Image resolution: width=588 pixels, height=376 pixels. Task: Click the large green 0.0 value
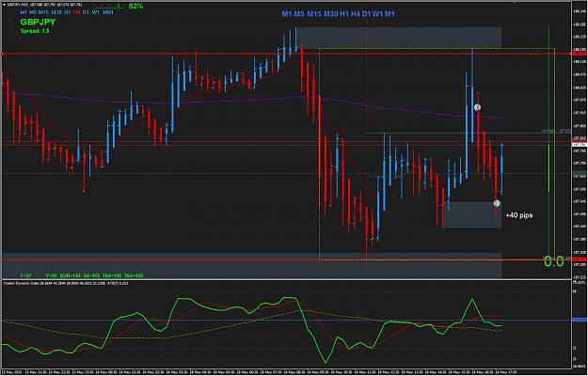pos(554,261)
